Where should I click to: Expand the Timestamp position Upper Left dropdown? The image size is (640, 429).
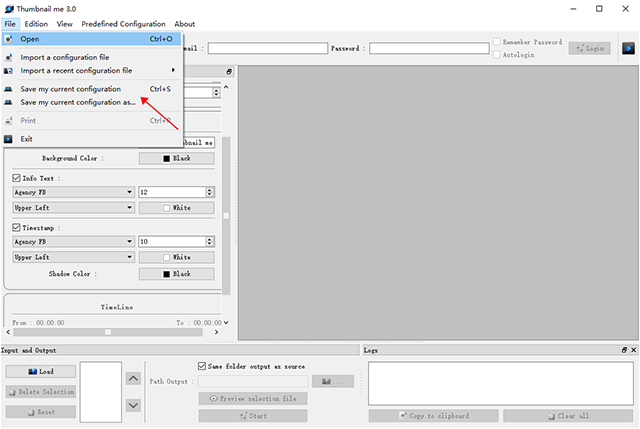point(72,257)
